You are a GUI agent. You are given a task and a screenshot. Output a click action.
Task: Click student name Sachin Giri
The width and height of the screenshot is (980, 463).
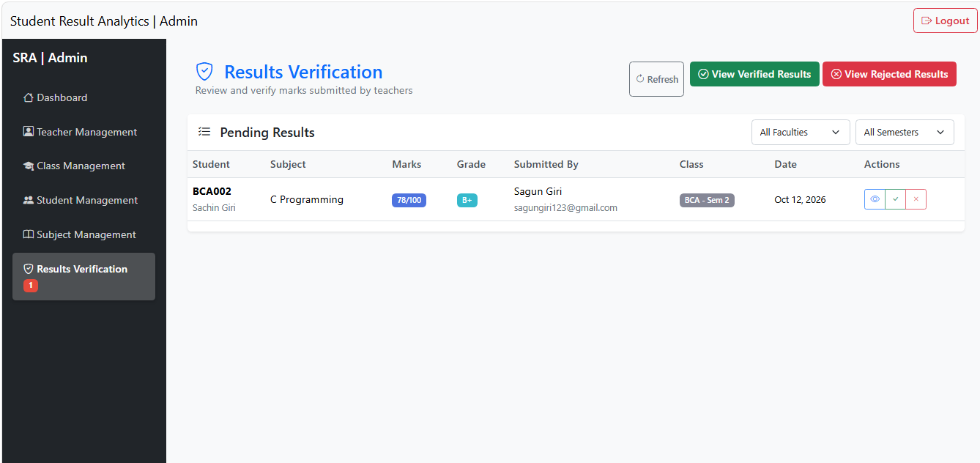click(214, 208)
